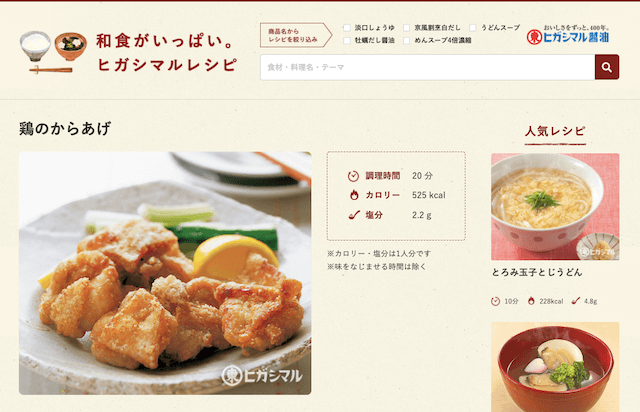Open the Higashimaru Shoyu brand logo
640x412 pixels.
point(568,35)
